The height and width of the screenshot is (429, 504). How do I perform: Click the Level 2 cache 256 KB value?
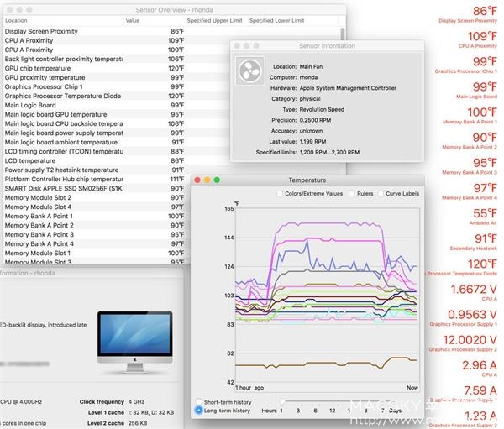138,423
